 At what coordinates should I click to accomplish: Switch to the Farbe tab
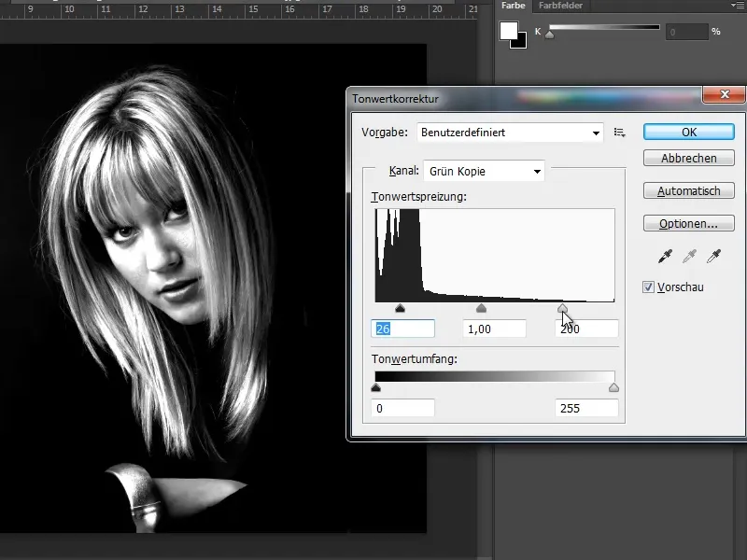click(513, 6)
